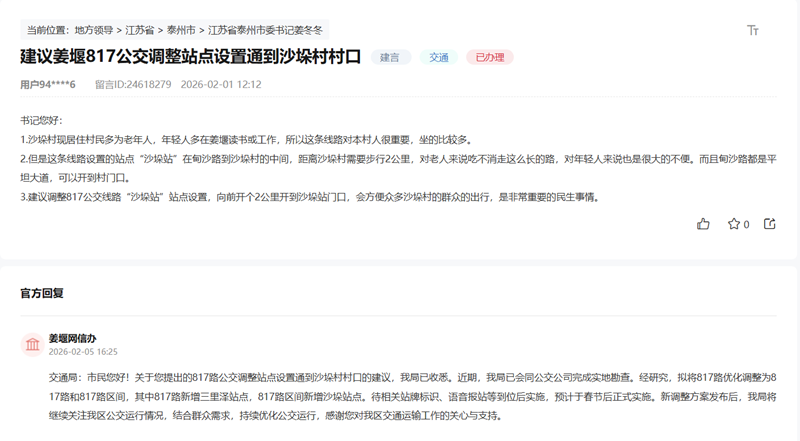The image size is (800, 441).
Task: Open the font size adjustment icon
Action: 753,31
